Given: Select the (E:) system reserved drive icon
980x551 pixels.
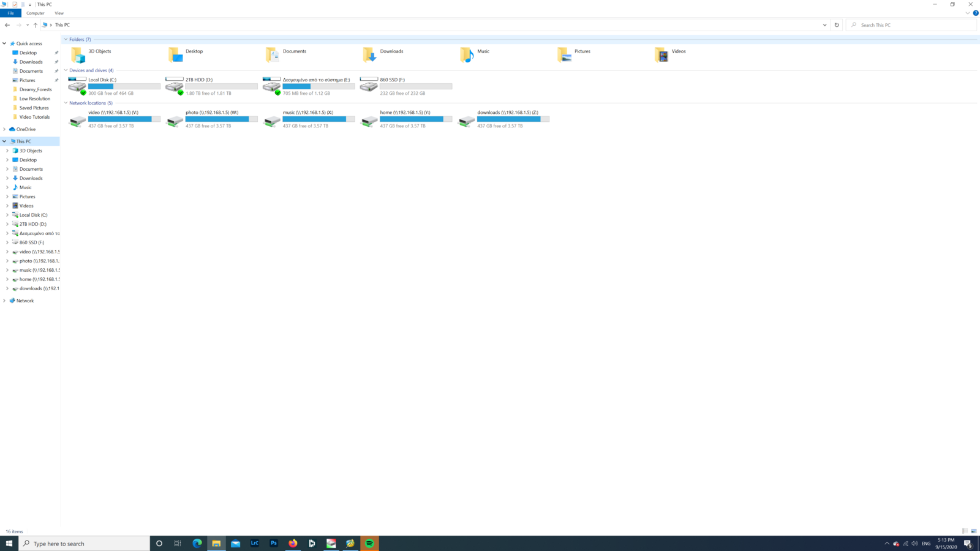Looking at the screenshot, I should (272, 86).
